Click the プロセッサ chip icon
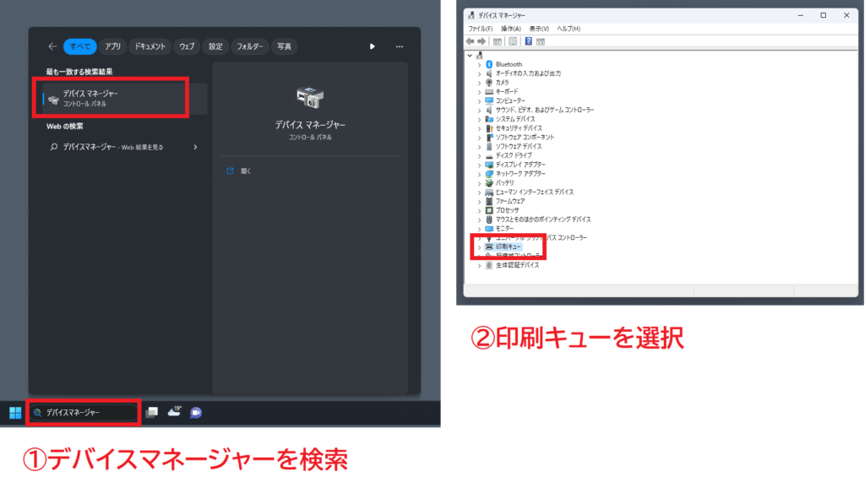Viewport: 865px width, 504px height. [x=489, y=210]
